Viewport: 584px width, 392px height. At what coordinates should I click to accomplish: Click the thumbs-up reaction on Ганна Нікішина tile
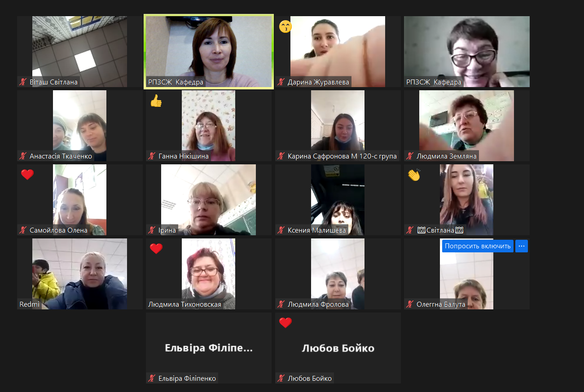click(x=156, y=101)
